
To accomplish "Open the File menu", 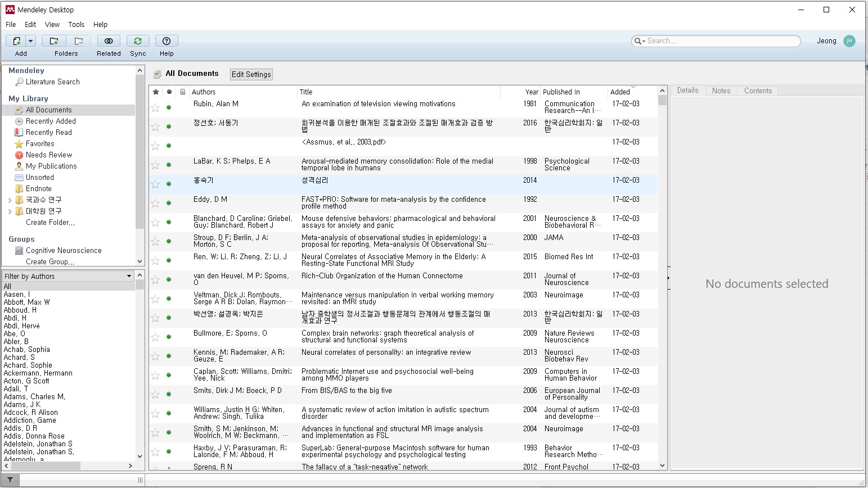I will coord(11,25).
